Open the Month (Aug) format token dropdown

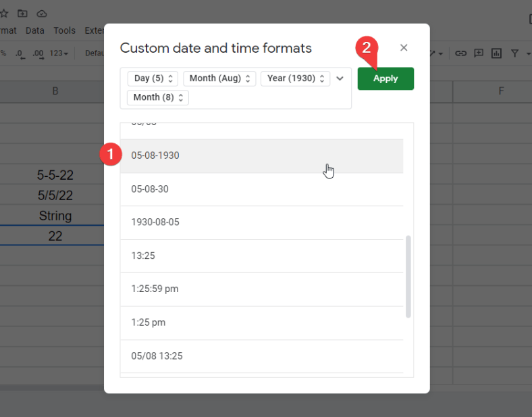219,78
